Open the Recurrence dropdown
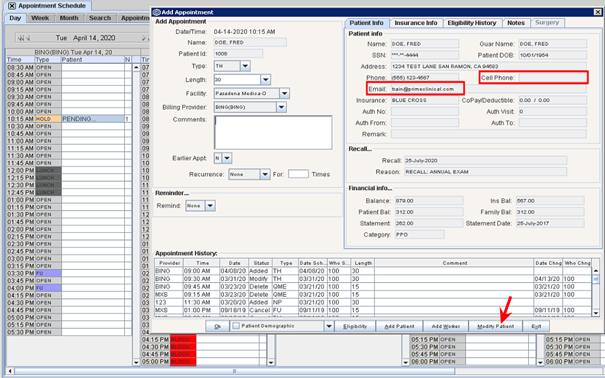Screen dimensions: 605x378 point(265,174)
